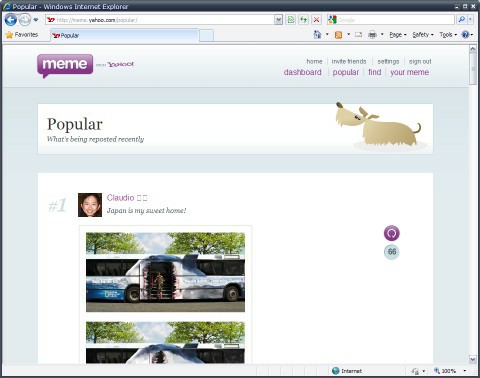The width and height of the screenshot is (480, 378).
Task: Expand the zoom level dropdown at 100%
Action: click(465, 371)
